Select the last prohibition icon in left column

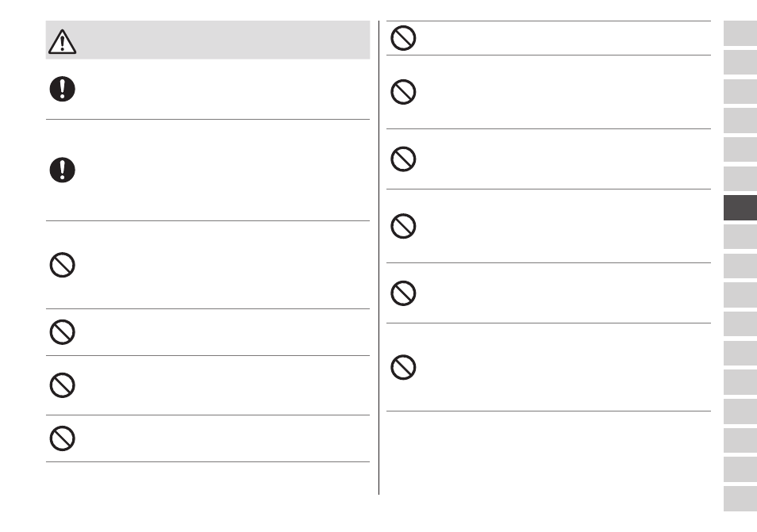click(x=62, y=438)
